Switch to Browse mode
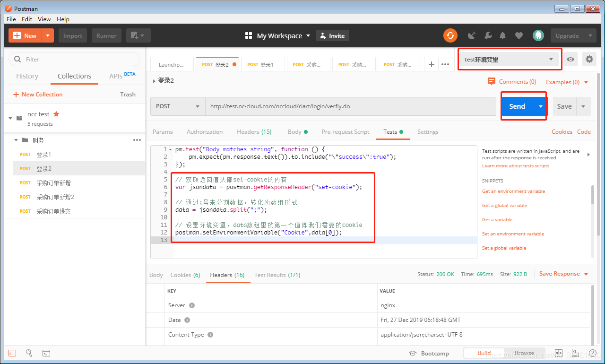The height and width of the screenshot is (364, 605). coord(524,353)
